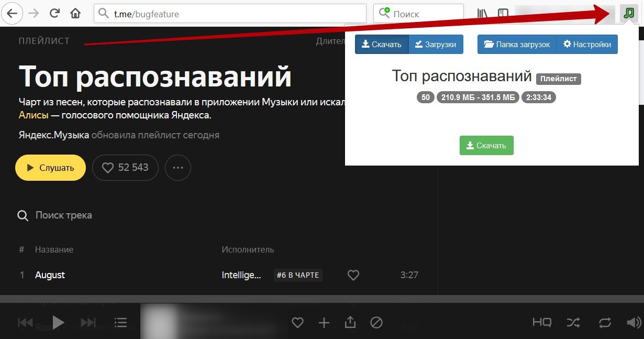Click the Поиск search field
The image size is (644, 339).
tap(419, 14)
